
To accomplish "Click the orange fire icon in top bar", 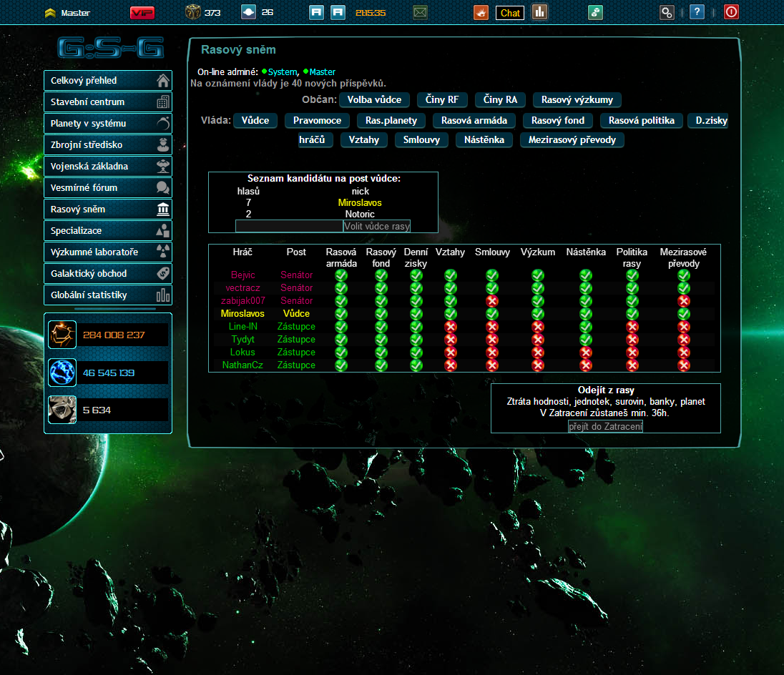I will (481, 12).
